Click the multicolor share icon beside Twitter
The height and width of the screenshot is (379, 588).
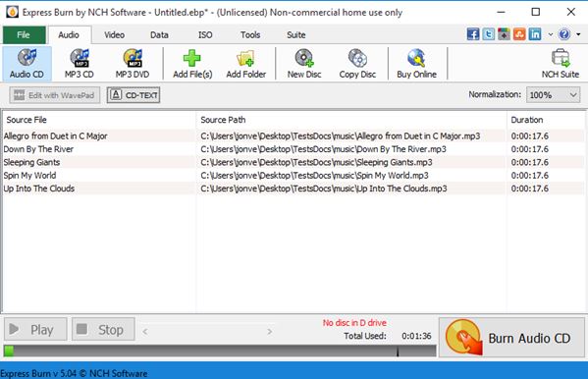(504, 34)
